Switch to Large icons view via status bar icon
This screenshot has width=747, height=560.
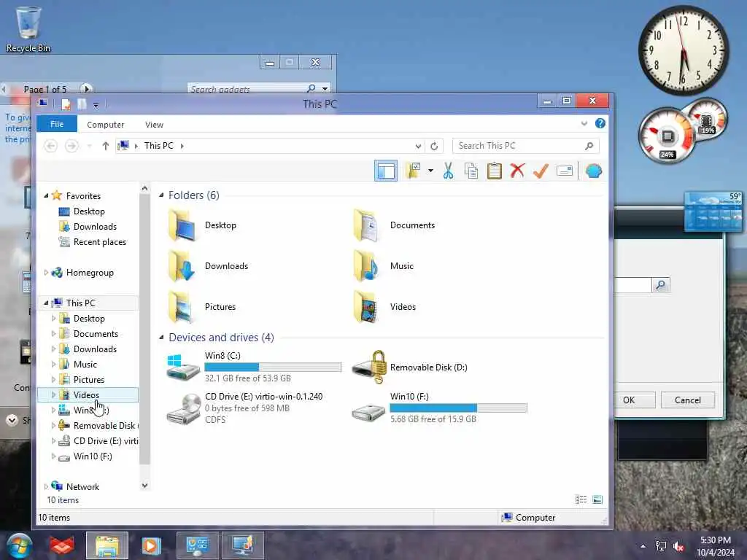597,499
